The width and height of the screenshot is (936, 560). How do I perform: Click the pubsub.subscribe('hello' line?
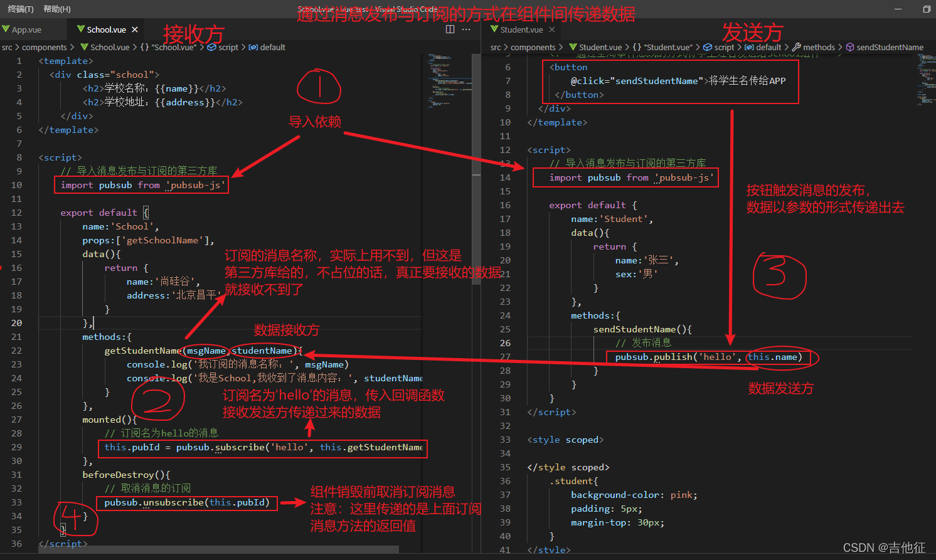pos(263,447)
